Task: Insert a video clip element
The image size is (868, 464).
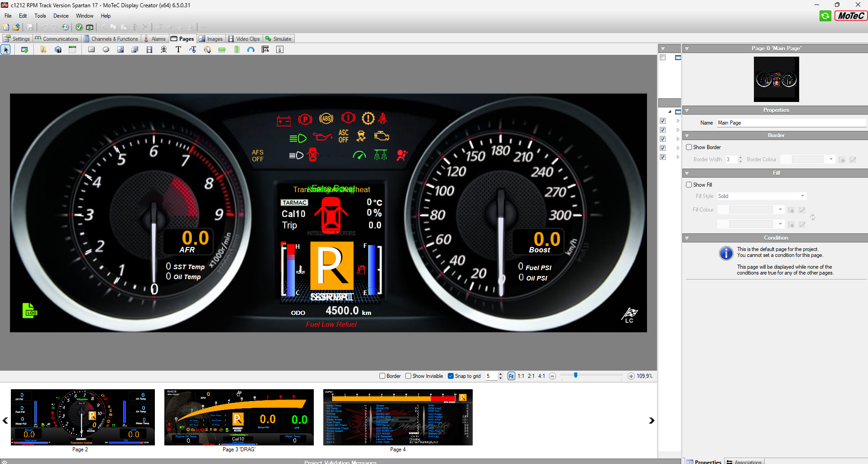Action: tap(149, 49)
